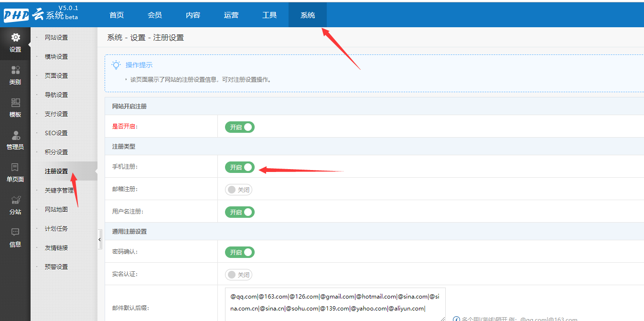644x321 pixels.
Task: Click the 单页面 single page icon
Action: 15,168
